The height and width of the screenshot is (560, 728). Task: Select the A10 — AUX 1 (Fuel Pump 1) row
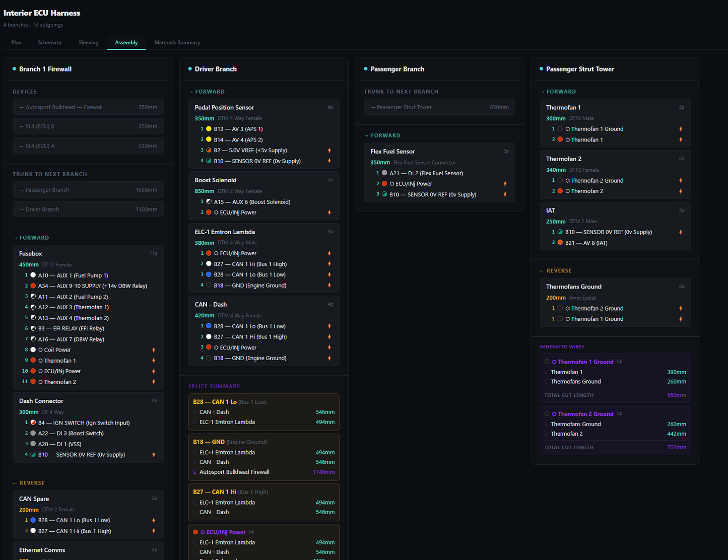point(88,275)
